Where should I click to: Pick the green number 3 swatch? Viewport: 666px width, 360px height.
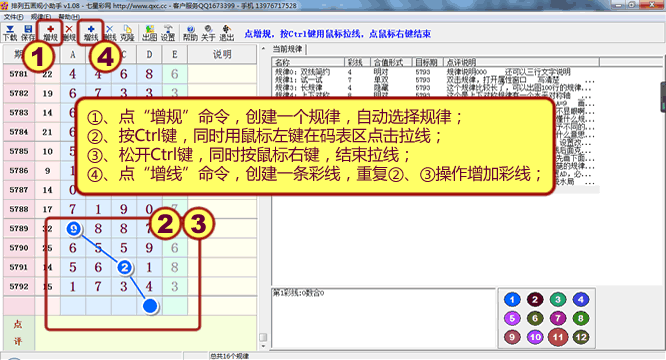[x=558, y=300]
